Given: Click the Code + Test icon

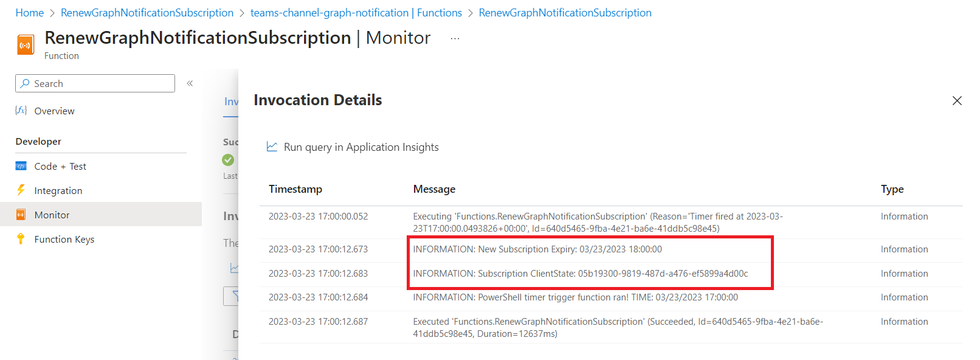Looking at the screenshot, I should pyautogui.click(x=21, y=166).
